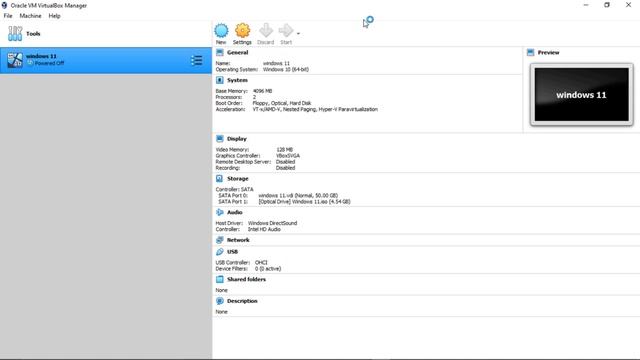Open the Start button dropdown arrow
This screenshot has height=360, width=640.
tap(298, 33)
